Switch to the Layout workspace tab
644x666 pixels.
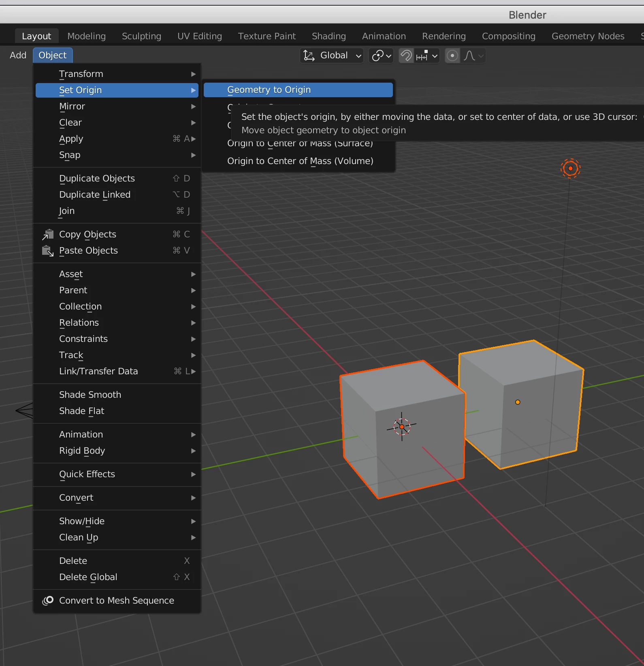(36, 36)
